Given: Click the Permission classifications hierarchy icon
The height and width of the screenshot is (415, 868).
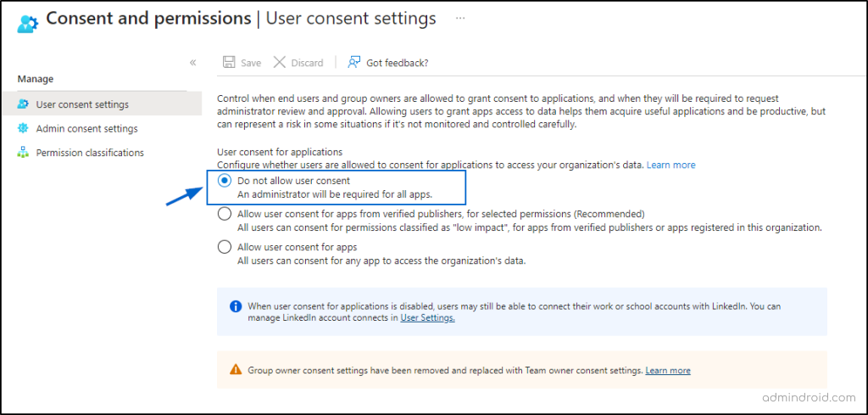Looking at the screenshot, I should point(23,153).
